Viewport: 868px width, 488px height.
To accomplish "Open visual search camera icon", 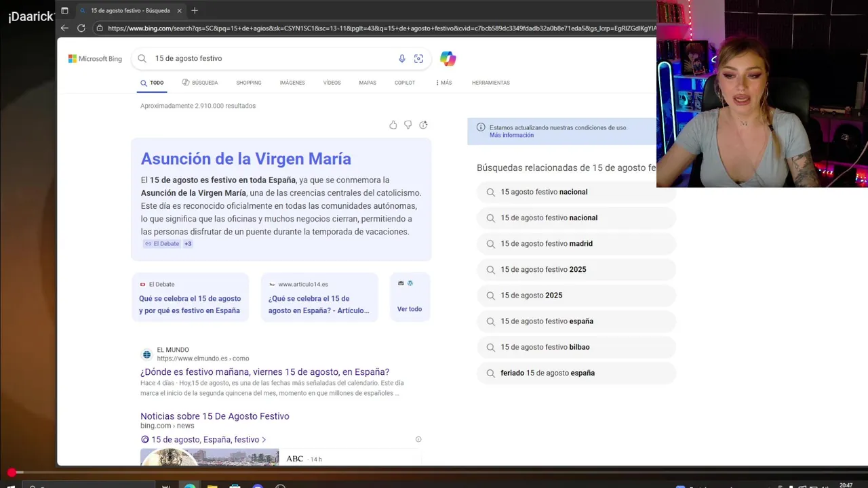I will pyautogui.click(x=418, y=59).
